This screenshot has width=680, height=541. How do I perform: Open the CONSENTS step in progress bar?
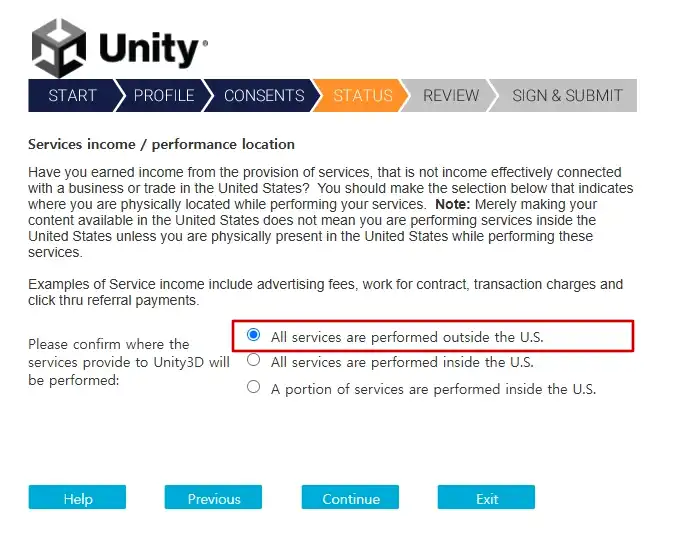click(x=264, y=95)
